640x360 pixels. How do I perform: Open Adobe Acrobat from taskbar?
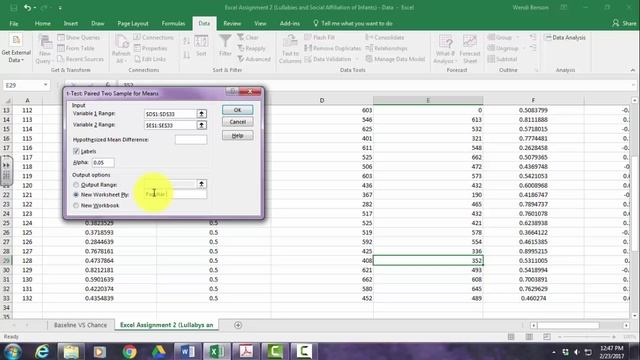(x=246, y=351)
